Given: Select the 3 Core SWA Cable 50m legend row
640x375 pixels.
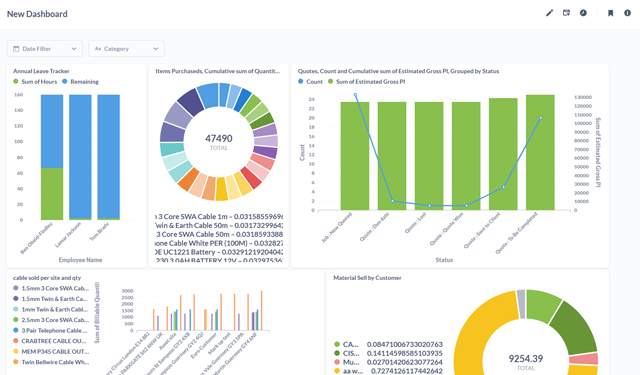Looking at the screenshot, I should tap(219, 234).
